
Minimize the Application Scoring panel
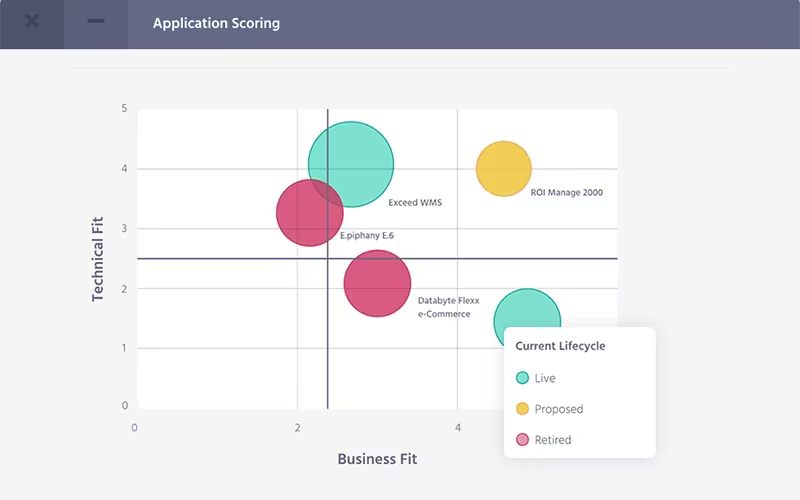coord(95,21)
